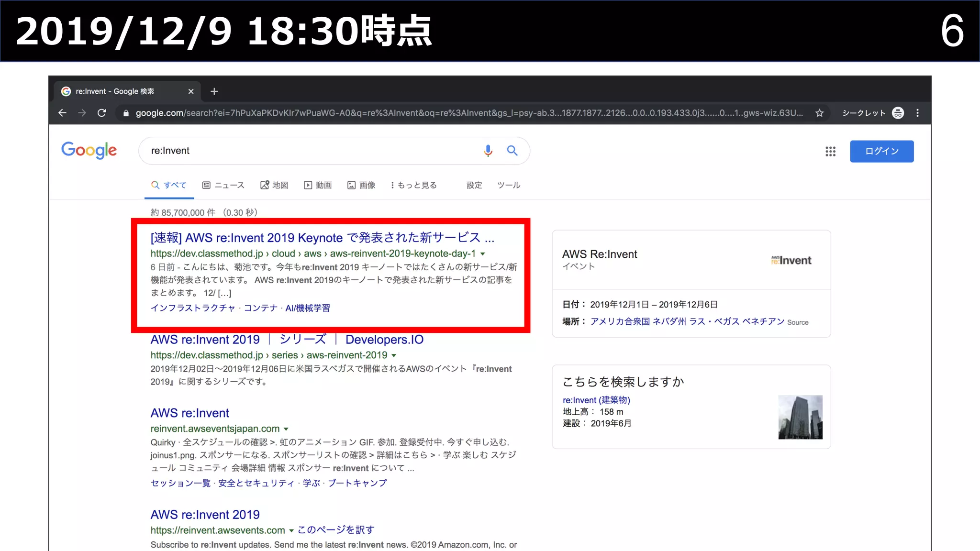The width and height of the screenshot is (980, 551).
Task: Open AWS re:Invent 2019 シリーズ Developers.IO result
Action: click(x=287, y=340)
